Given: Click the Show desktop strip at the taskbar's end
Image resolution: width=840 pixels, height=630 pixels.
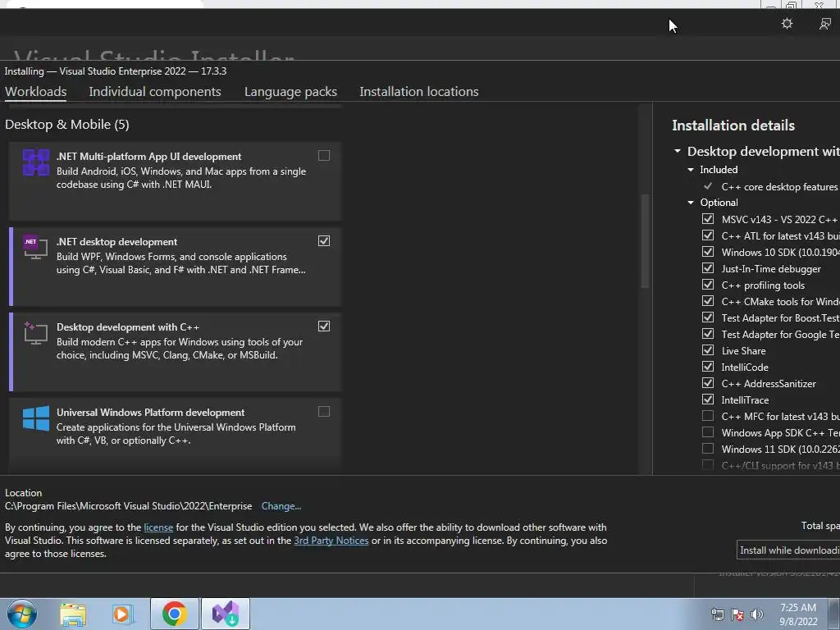Looking at the screenshot, I should click(834, 614).
